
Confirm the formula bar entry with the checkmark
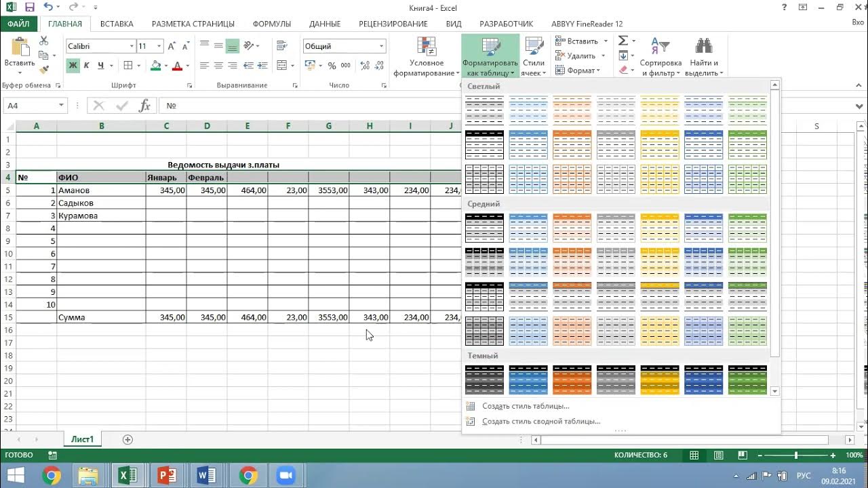(122, 106)
